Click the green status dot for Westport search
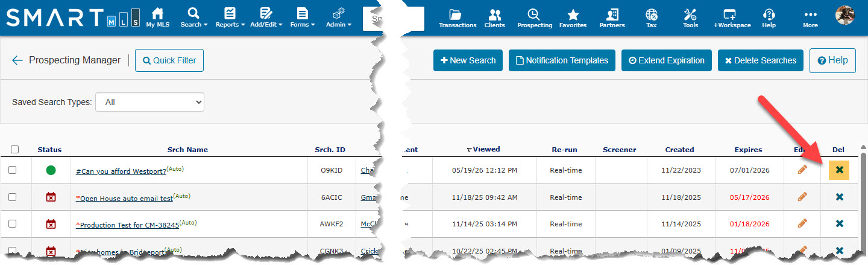This screenshot has height=265, width=868. (51, 170)
